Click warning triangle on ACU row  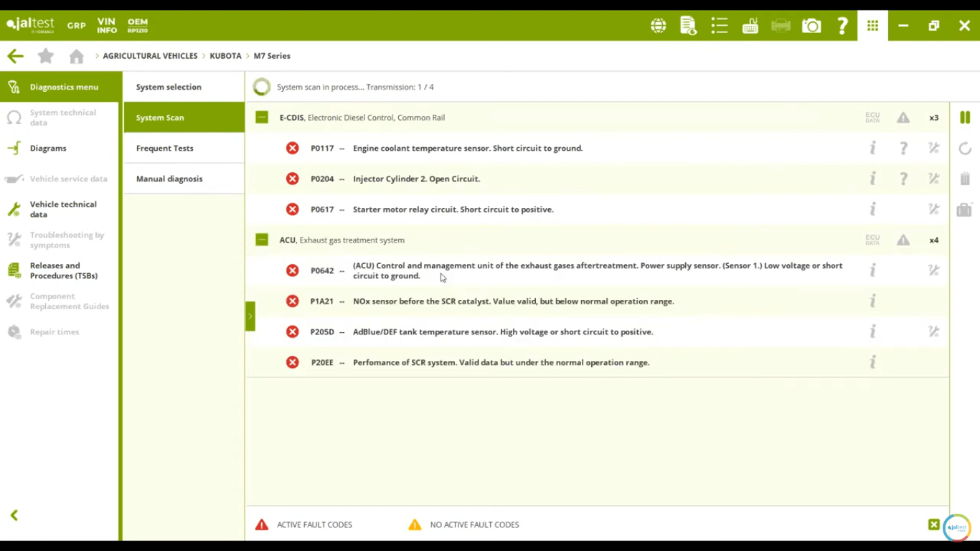tap(903, 240)
